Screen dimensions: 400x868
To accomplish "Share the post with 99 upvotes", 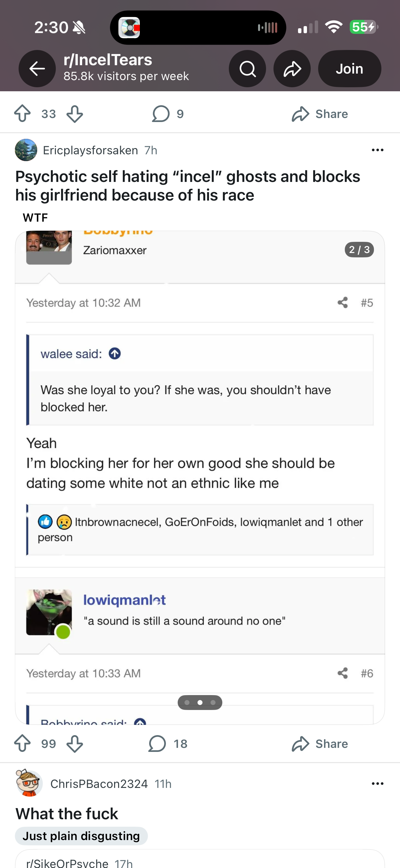I will point(319,744).
